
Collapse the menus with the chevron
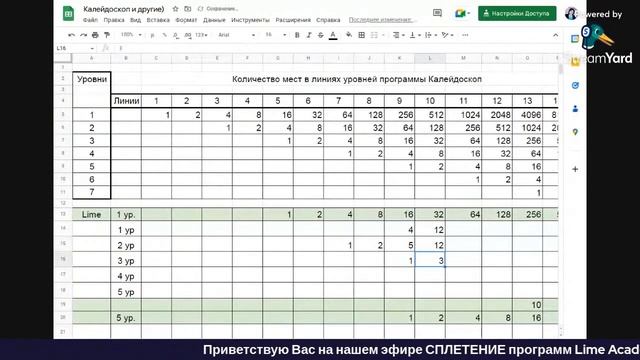click(x=556, y=36)
